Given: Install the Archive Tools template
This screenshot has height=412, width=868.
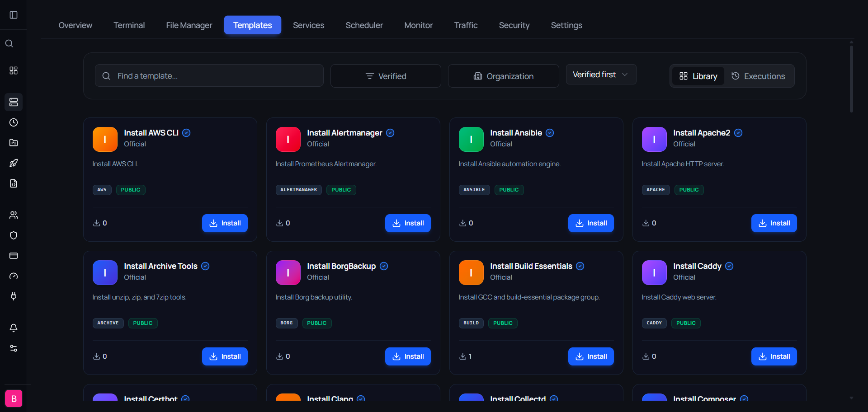Looking at the screenshot, I should (x=225, y=356).
